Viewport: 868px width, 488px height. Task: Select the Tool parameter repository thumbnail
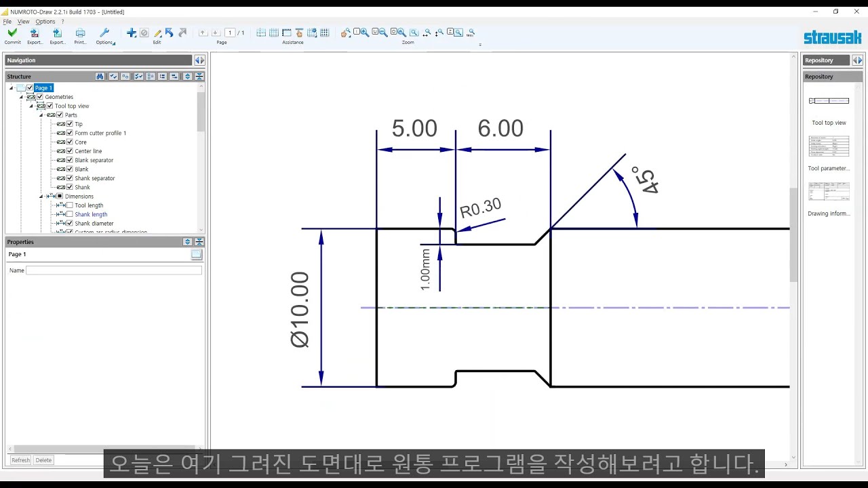[829, 146]
